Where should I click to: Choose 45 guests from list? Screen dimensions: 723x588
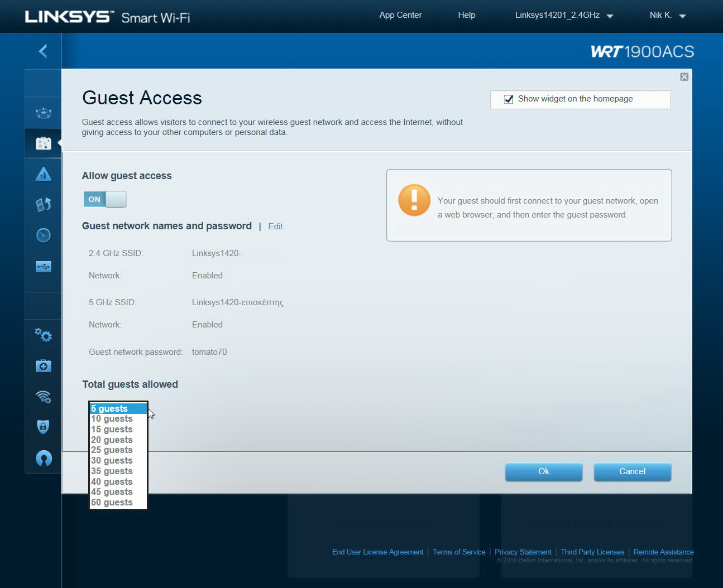(x=118, y=492)
